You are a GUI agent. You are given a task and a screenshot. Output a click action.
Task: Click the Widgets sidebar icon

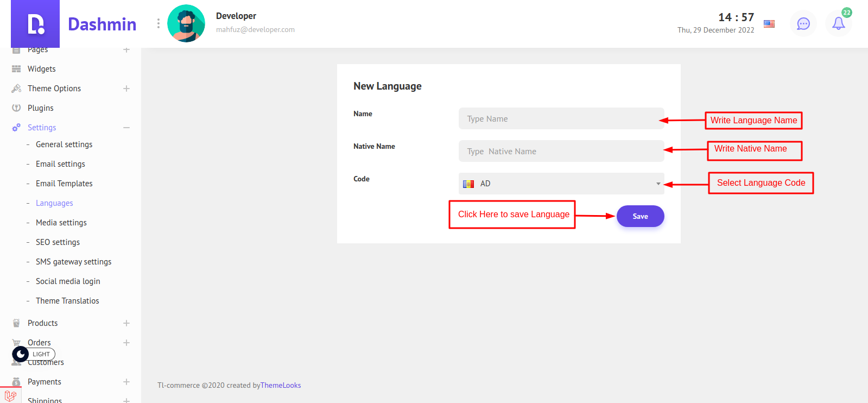pos(16,69)
